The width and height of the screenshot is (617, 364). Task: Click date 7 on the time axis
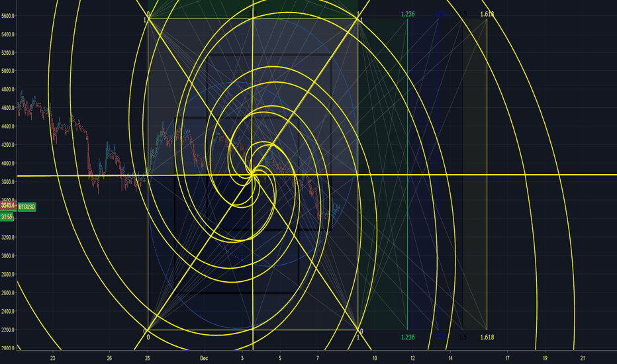pyautogui.click(x=318, y=359)
